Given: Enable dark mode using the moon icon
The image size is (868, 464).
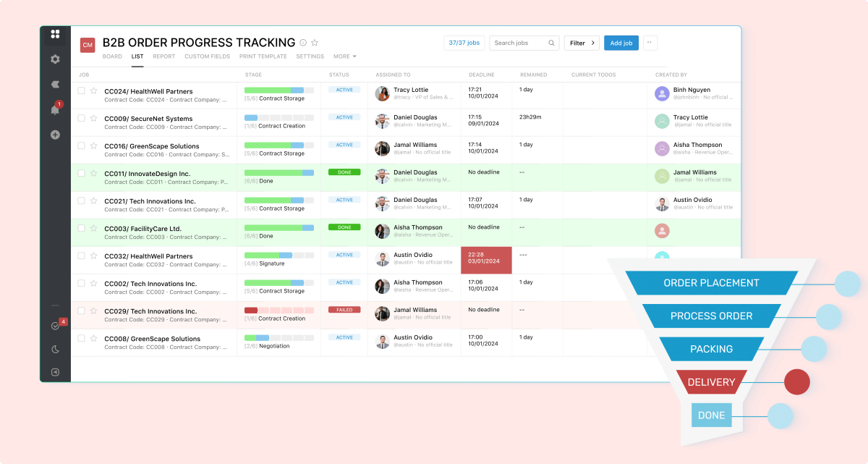Looking at the screenshot, I should click(x=55, y=350).
